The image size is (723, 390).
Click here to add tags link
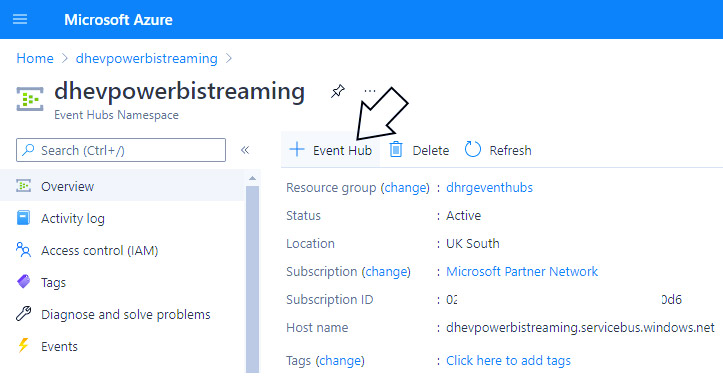(508, 360)
